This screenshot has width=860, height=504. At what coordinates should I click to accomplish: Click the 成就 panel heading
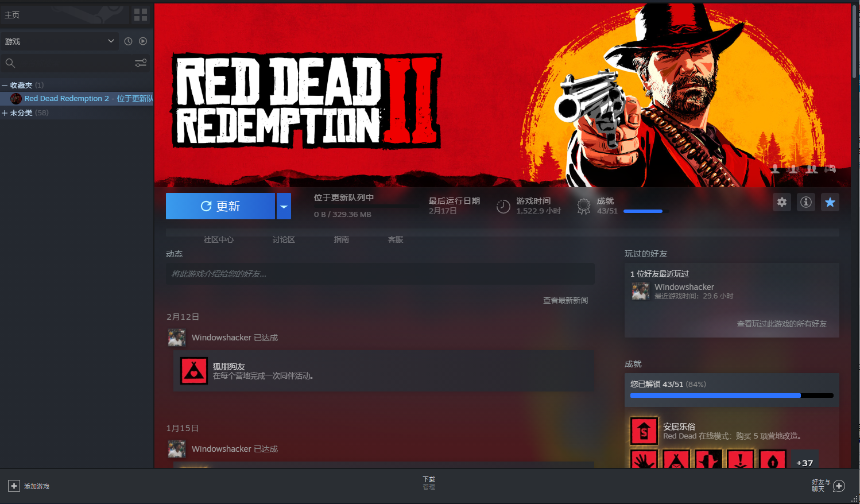[x=633, y=364]
